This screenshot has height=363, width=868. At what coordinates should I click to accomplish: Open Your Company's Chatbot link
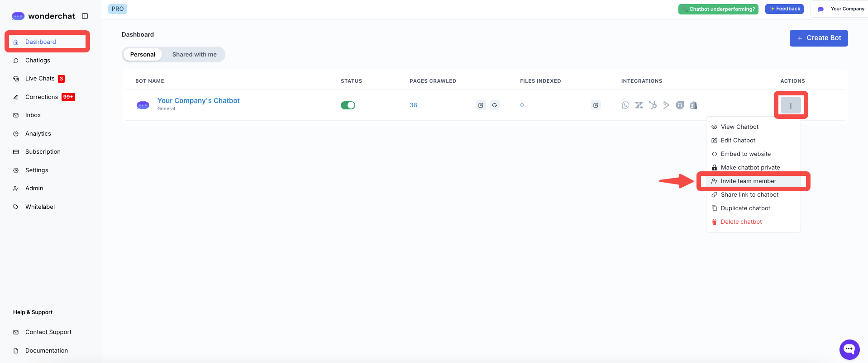coord(198,101)
